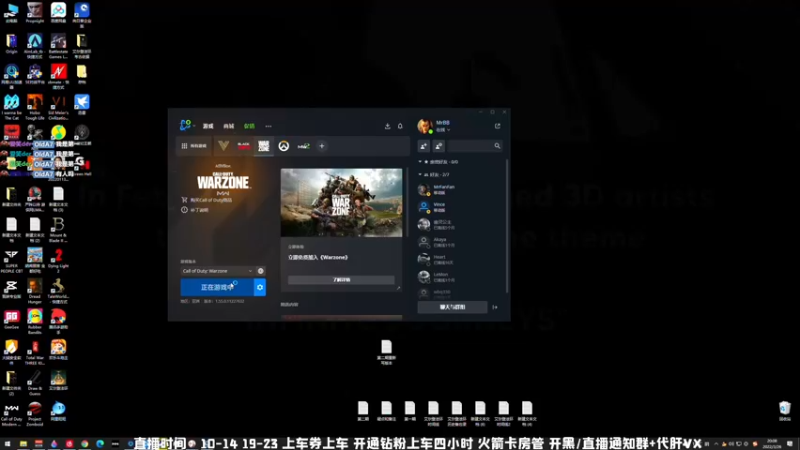Click the friend requests icon beside add friend
The image size is (800, 450).
pyautogui.click(x=439, y=146)
